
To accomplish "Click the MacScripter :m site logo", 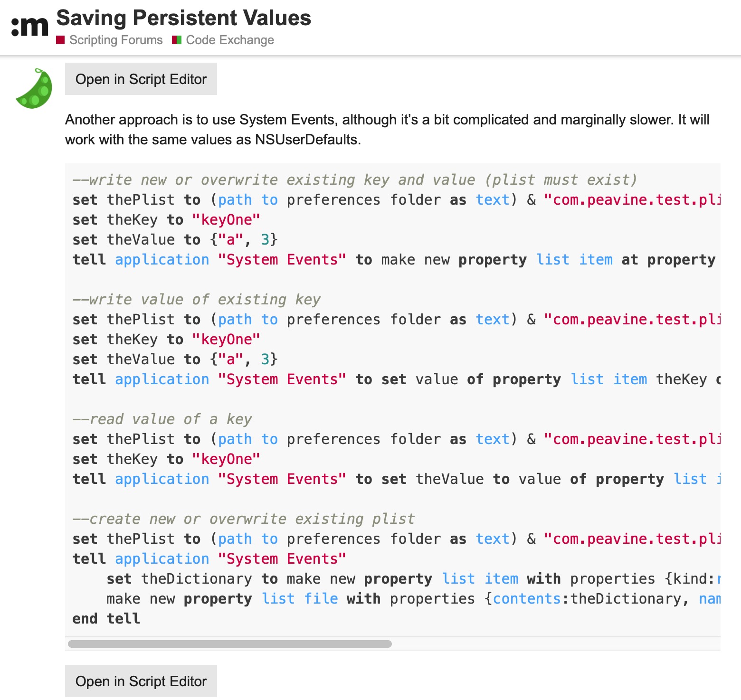I will coord(29,27).
